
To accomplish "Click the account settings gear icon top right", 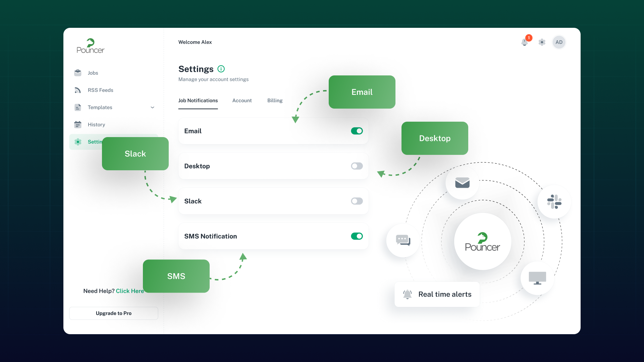I will (x=542, y=42).
